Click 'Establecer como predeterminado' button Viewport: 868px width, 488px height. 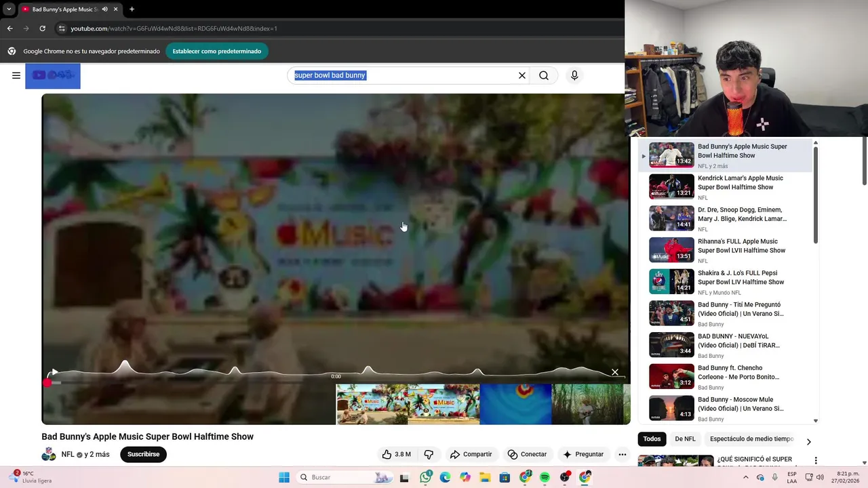(216, 51)
